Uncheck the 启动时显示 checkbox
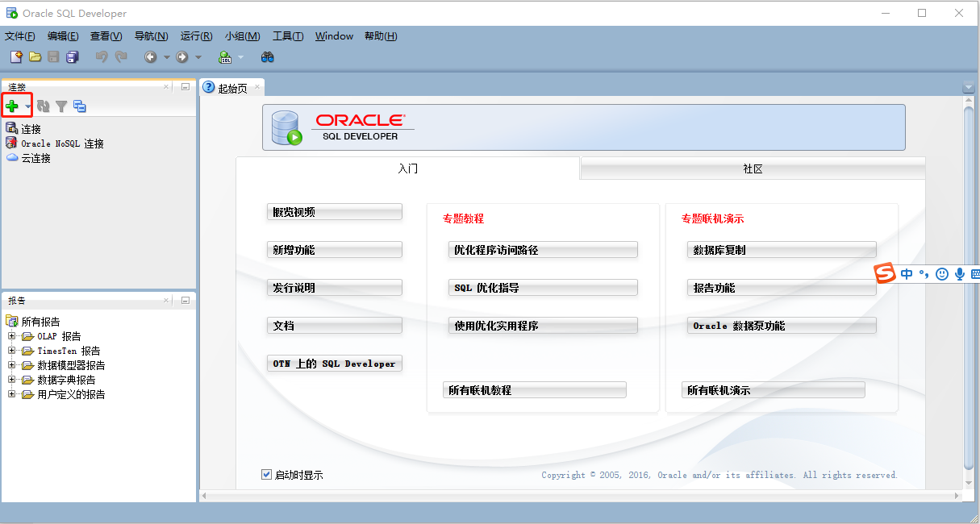This screenshot has height=524, width=980. (x=266, y=474)
